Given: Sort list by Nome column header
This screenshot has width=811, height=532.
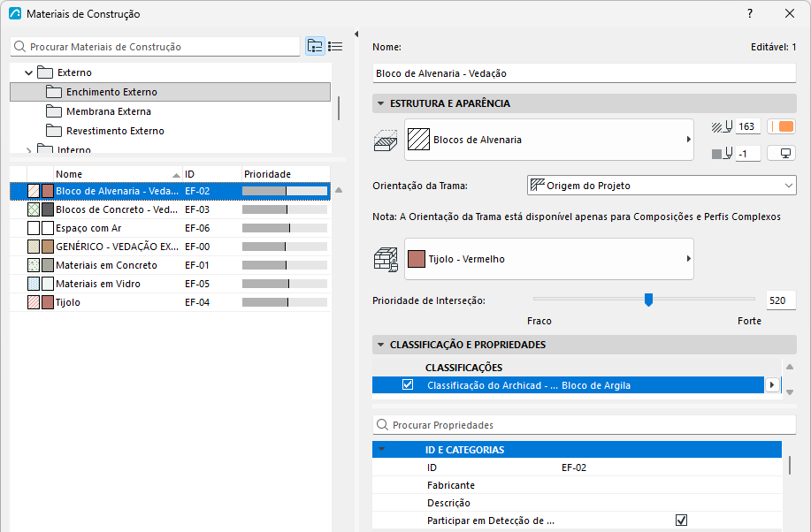Looking at the screenshot, I should [x=118, y=174].
